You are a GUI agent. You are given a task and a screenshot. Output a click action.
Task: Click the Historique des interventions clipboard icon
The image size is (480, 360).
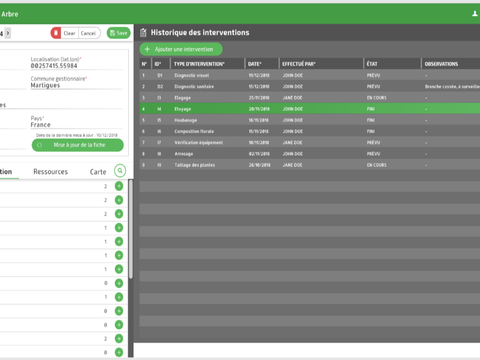pyautogui.click(x=143, y=32)
